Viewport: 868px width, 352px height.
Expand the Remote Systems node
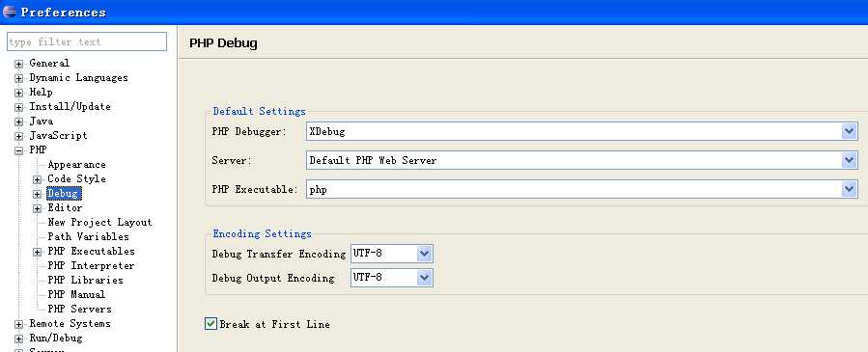(x=18, y=324)
